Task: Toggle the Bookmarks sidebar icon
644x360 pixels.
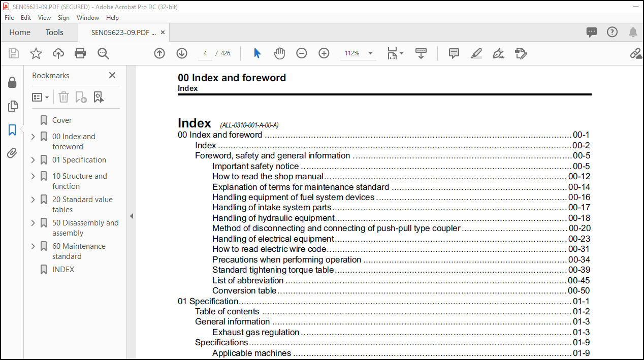Action: tap(12, 130)
